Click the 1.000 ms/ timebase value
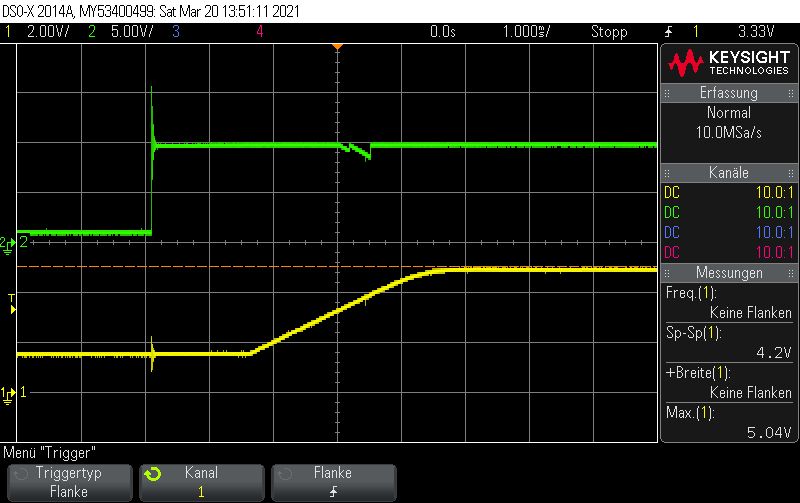Image resolution: width=800 pixels, height=503 pixels. (x=527, y=32)
